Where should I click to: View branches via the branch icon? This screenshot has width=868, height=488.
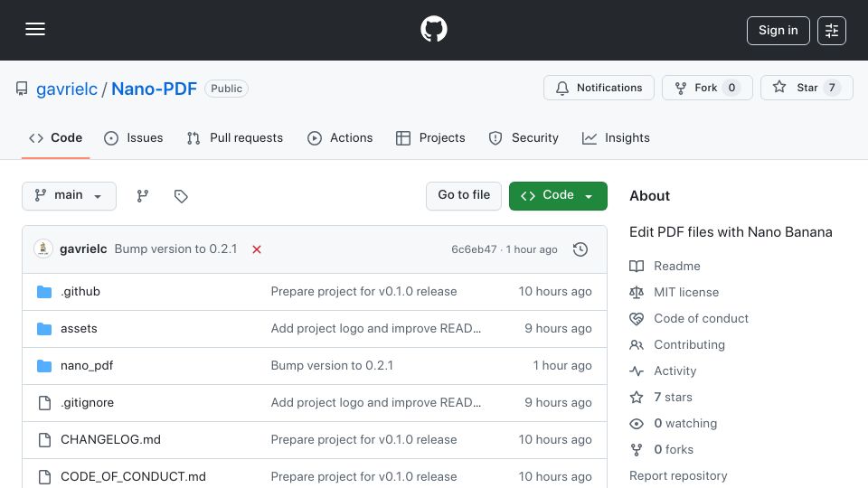[143, 196]
